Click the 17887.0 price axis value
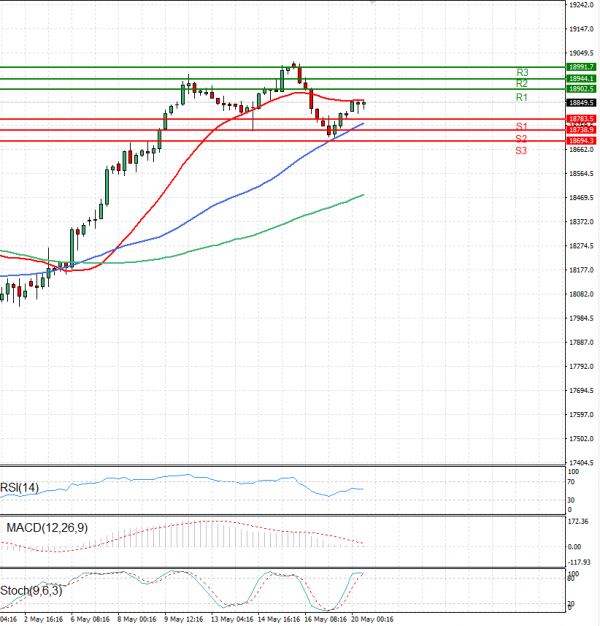 tap(581, 343)
